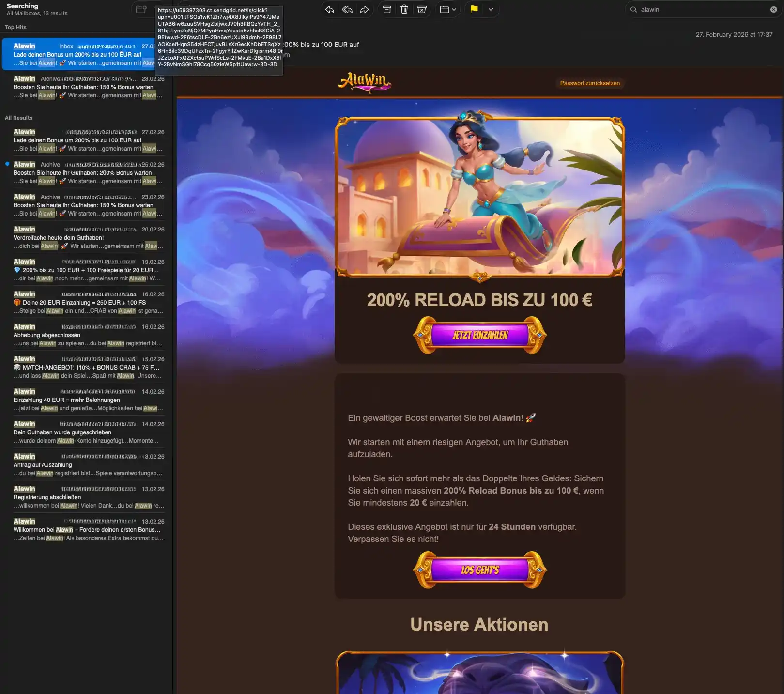
Task: Archive the selected message
Action: point(387,9)
